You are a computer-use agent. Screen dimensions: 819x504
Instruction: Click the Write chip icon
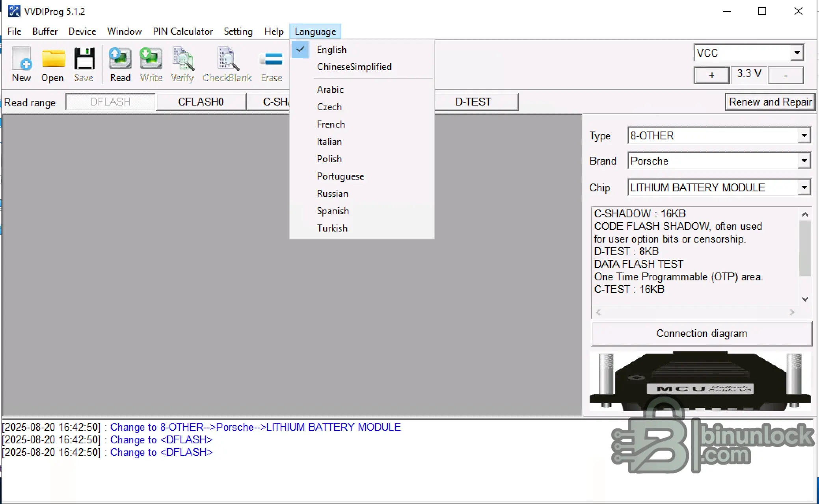coord(151,59)
